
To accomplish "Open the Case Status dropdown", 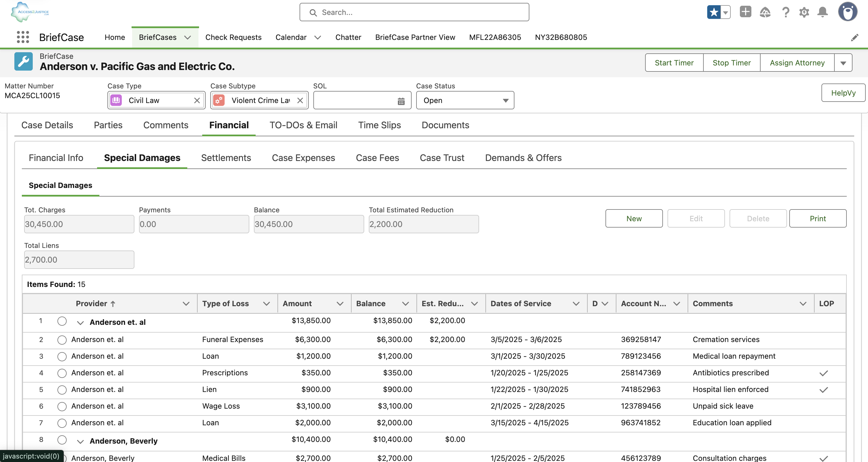I will click(x=465, y=100).
